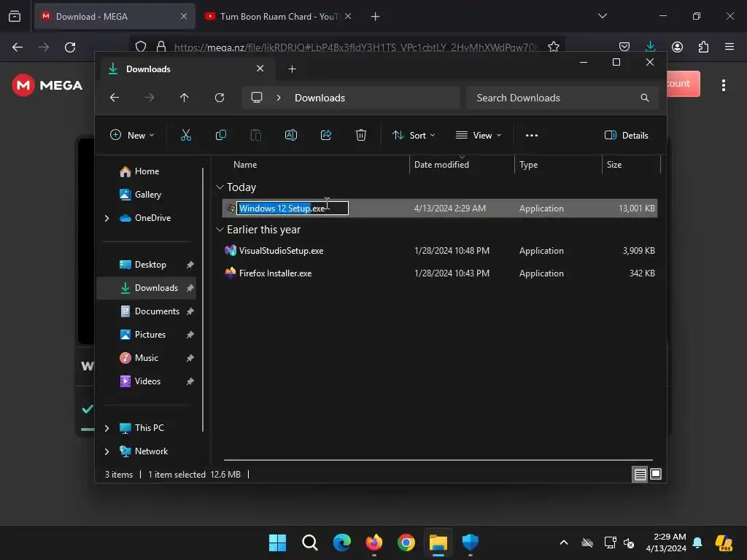The image size is (747, 560).
Task: Expand the Network tree node
Action: [107, 451]
